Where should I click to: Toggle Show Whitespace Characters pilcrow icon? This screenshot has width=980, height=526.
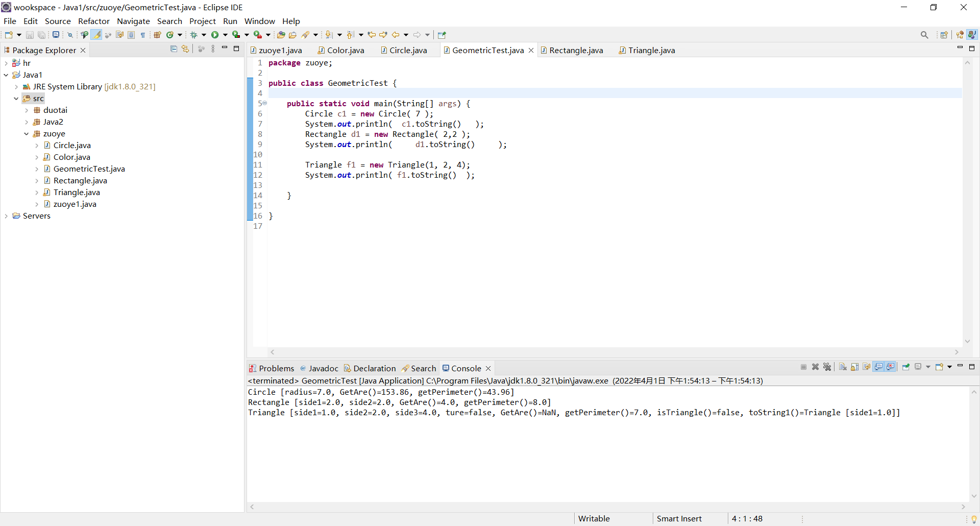(143, 35)
